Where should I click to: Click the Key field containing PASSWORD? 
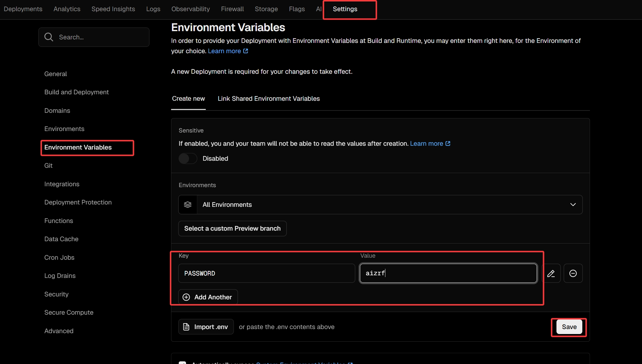pyautogui.click(x=267, y=274)
